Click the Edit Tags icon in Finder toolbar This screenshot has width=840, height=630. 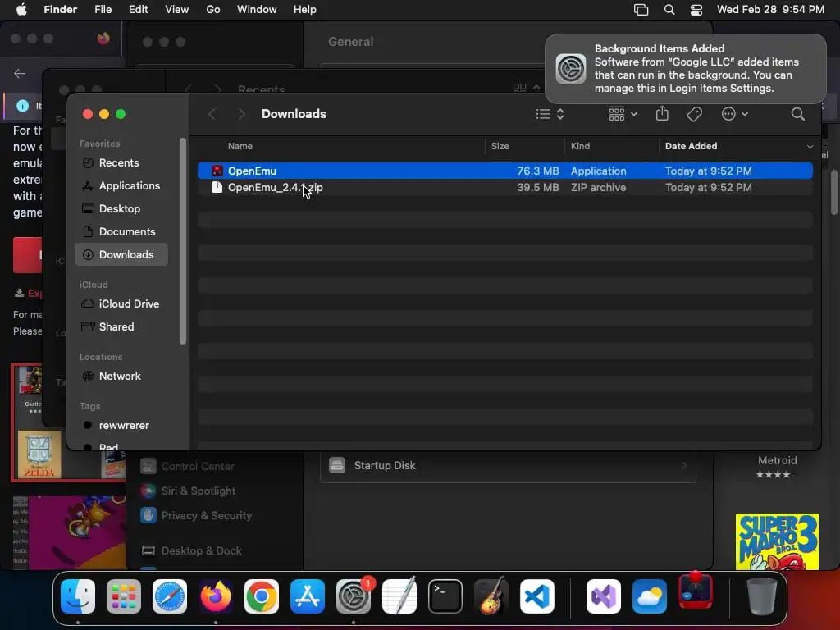(x=694, y=113)
